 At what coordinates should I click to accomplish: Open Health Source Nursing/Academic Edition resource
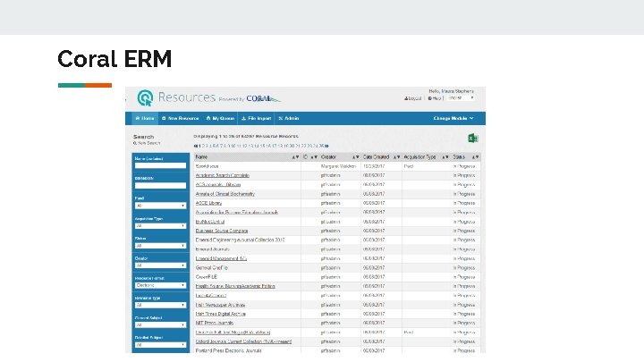[235, 287]
